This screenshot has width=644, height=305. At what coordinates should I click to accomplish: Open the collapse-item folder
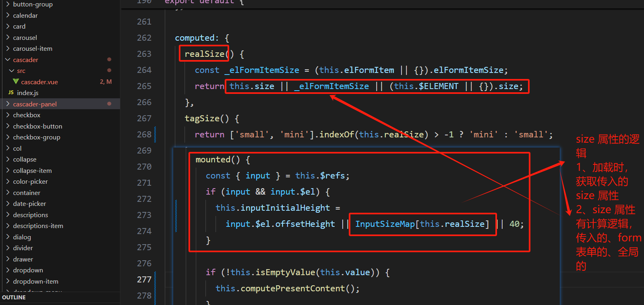32,170
